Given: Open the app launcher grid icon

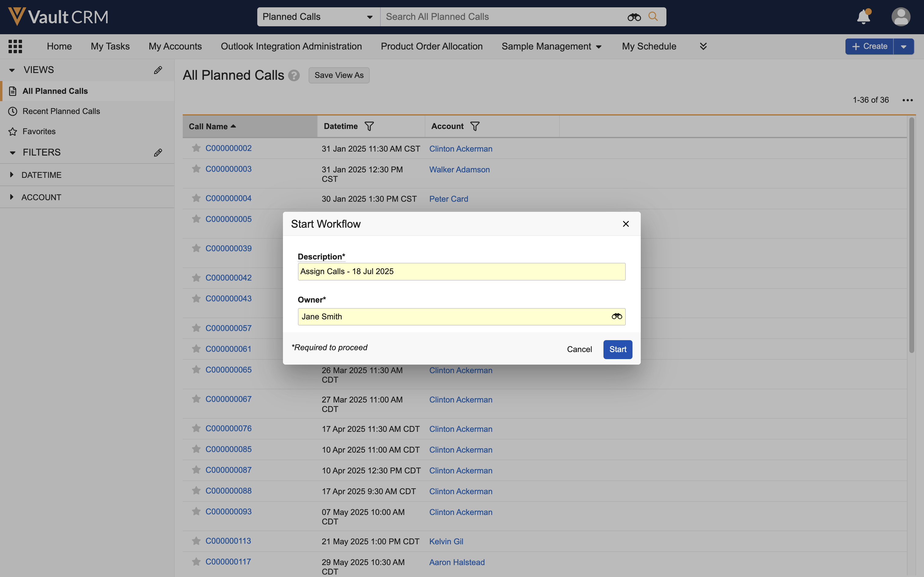Looking at the screenshot, I should click(x=15, y=46).
